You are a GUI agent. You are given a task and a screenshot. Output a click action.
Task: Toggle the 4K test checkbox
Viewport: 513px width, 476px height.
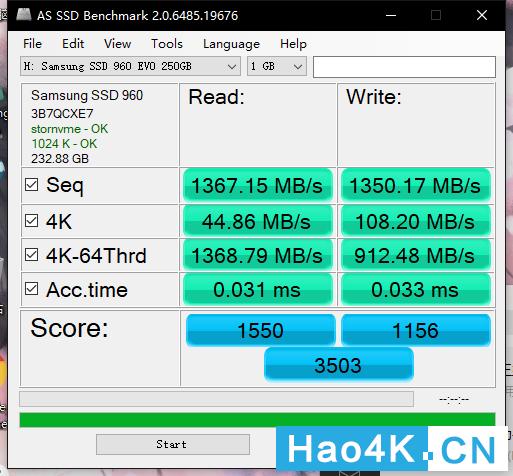(x=32, y=220)
